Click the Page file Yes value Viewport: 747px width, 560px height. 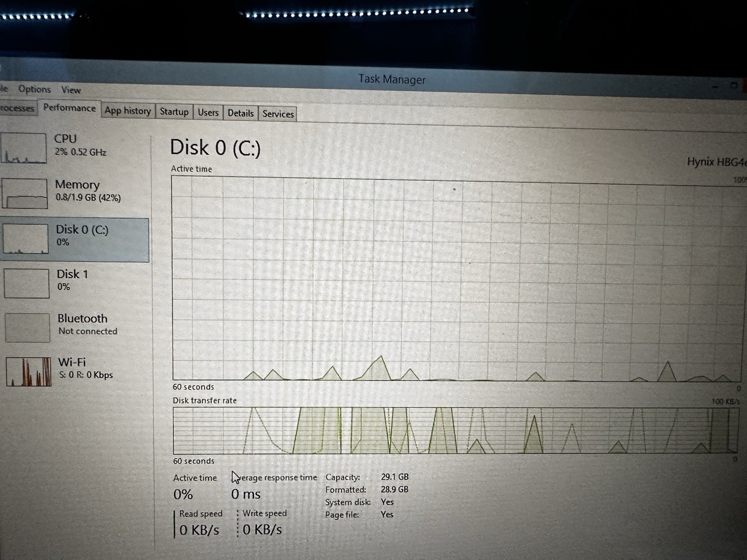(387, 515)
